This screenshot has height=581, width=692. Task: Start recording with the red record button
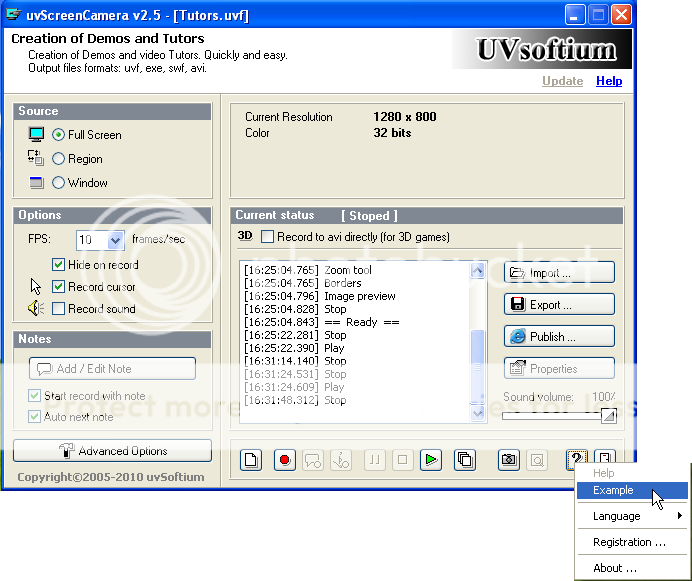pos(285,460)
